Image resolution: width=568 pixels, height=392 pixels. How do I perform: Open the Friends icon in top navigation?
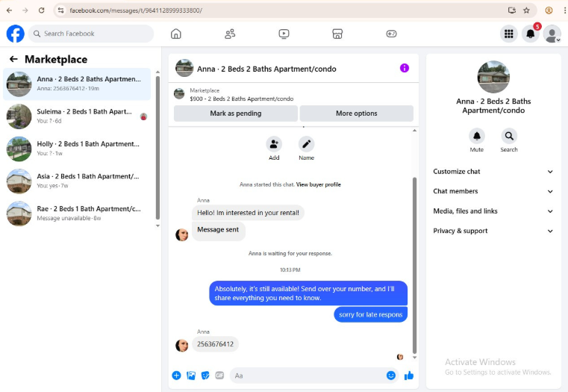(x=230, y=34)
